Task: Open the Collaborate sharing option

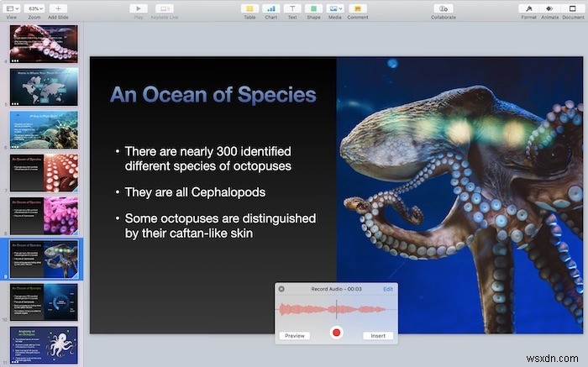Action: [x=444, y=8]
